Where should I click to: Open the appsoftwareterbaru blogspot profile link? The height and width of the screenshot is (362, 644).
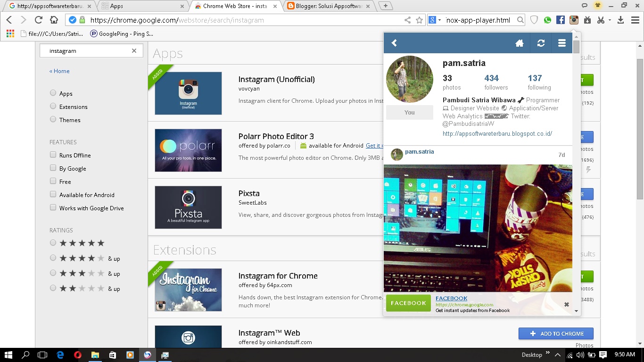[497, 133]
